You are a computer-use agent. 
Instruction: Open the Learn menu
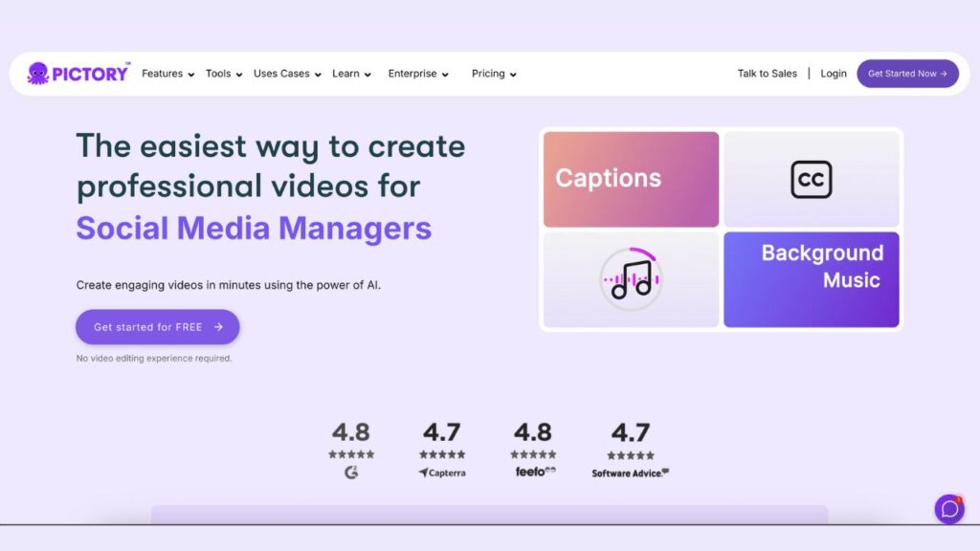[351, 74]
